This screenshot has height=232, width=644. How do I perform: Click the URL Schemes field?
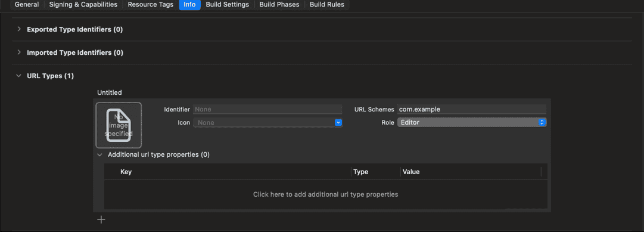click(471, 109)
